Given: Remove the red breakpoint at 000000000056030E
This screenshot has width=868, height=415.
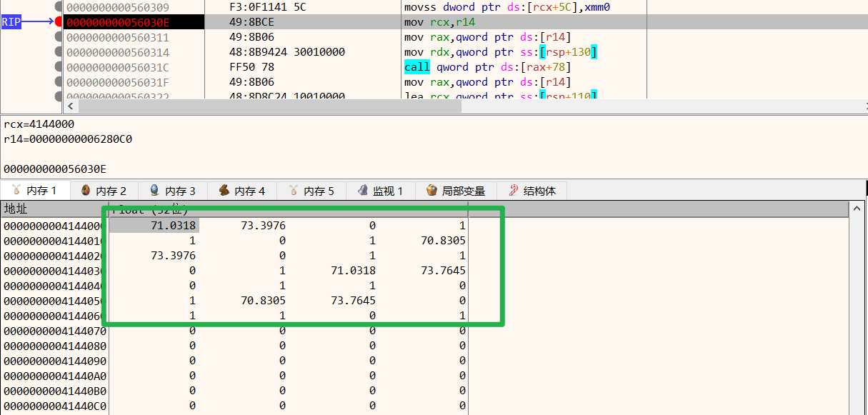Looking at the screenshot, I should 59,22.
